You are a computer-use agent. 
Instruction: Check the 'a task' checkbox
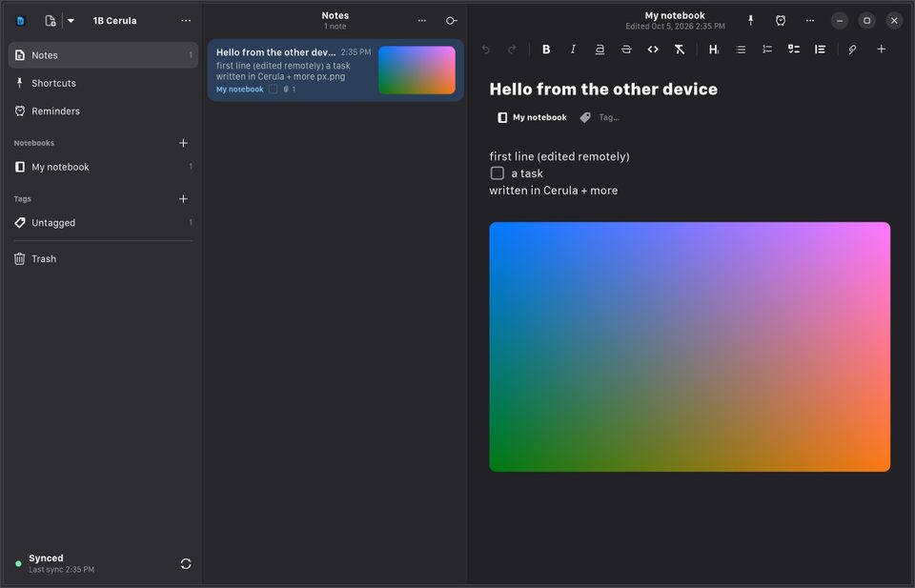[x=498, y=173]
